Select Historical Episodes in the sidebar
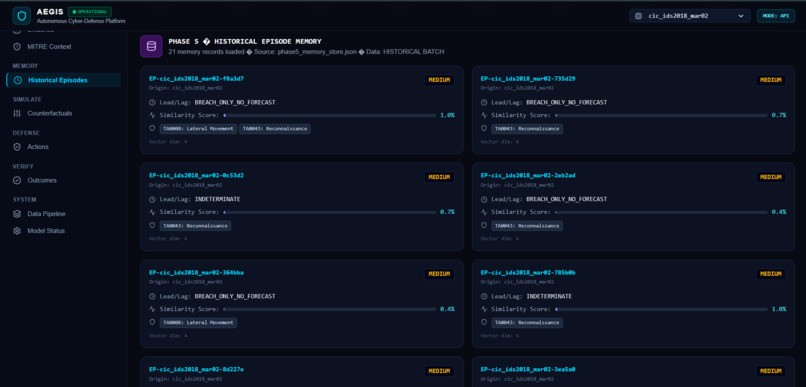Viewport: 806px width, 387px height. tap(63, 80)
